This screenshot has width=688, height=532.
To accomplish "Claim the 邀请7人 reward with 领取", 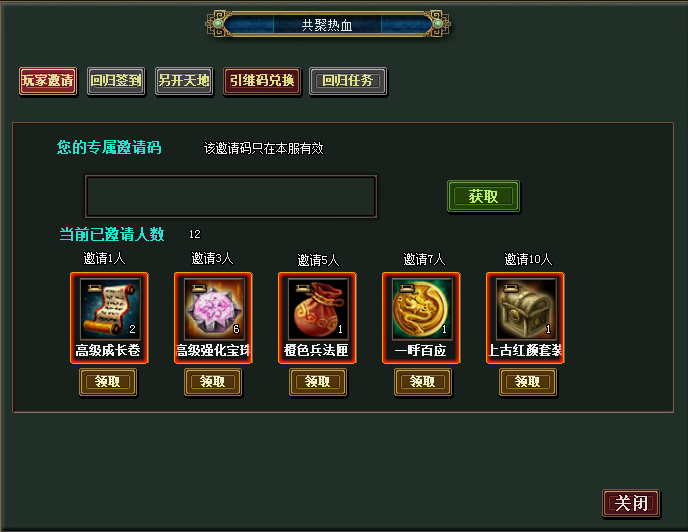I will (x=423, y=382).
